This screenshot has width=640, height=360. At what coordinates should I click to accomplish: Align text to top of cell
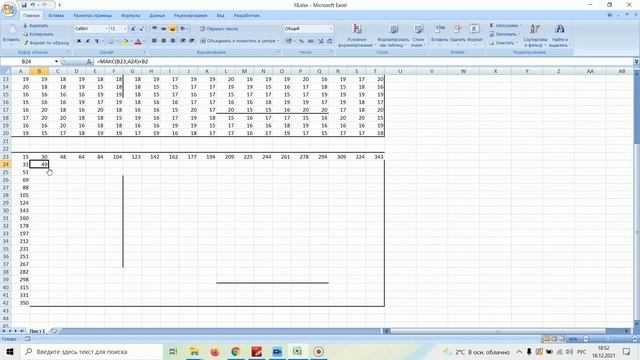point(155,29)
